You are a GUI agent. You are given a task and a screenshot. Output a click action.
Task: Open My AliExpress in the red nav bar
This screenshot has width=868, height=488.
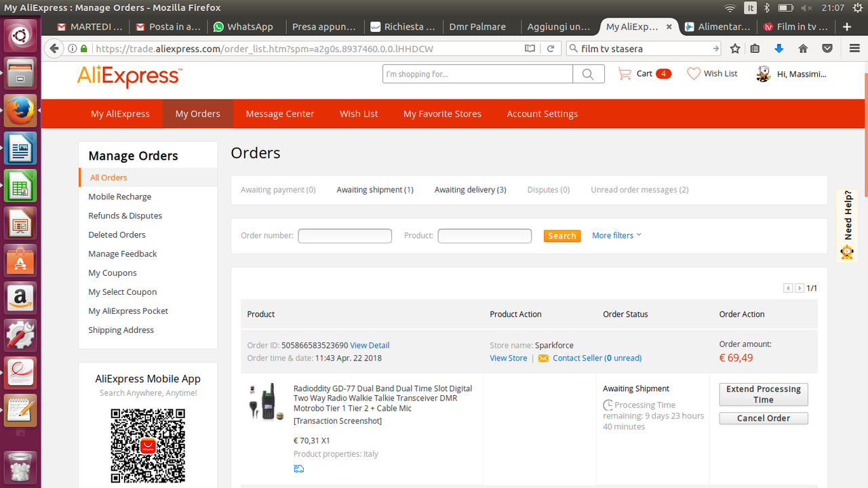pos(120,114)
